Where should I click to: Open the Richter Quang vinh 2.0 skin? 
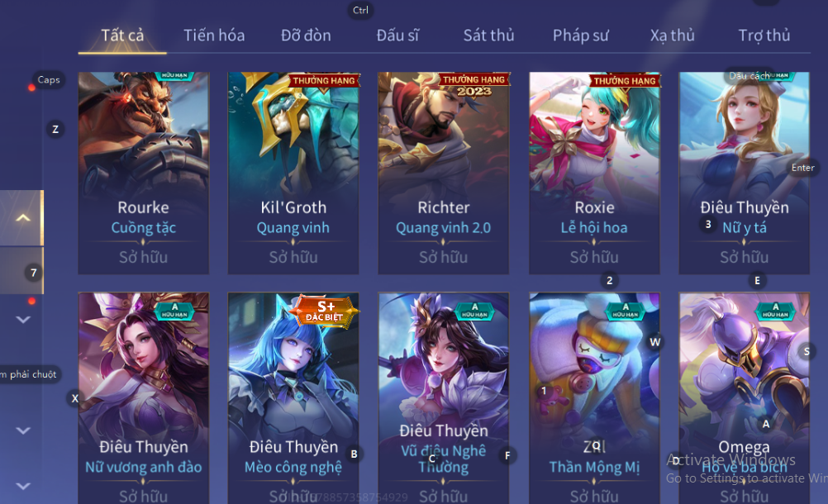pyautogui.click(x=444, y=174)
